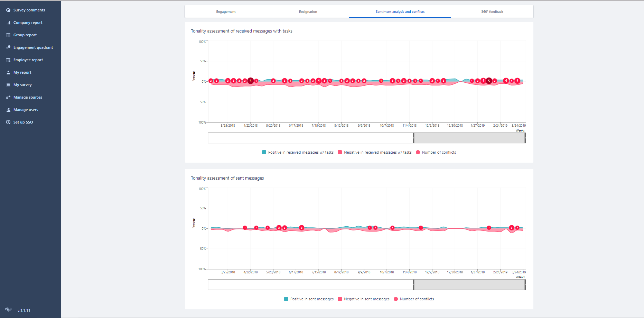Toggle Positive in received messages legend
Image resolution: width=644 pixels, height=318 pixels.
[298, 152]
